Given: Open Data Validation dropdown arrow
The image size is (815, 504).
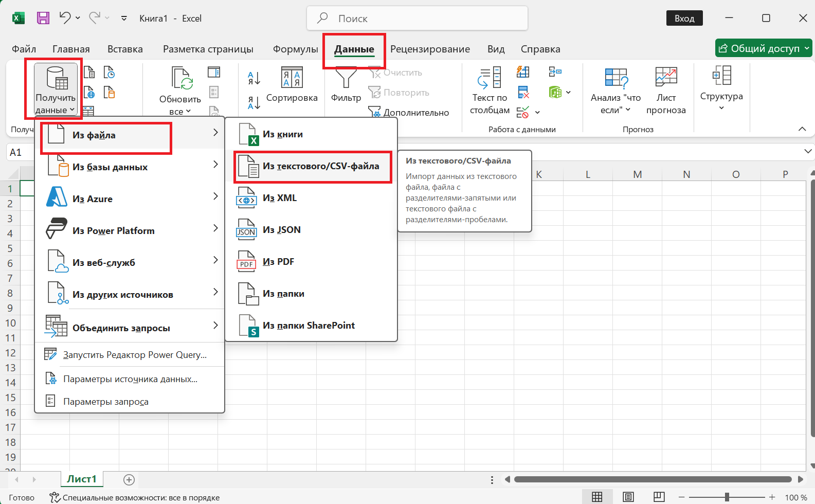Looking at the screenshot, I should click(x=537, y=112).
